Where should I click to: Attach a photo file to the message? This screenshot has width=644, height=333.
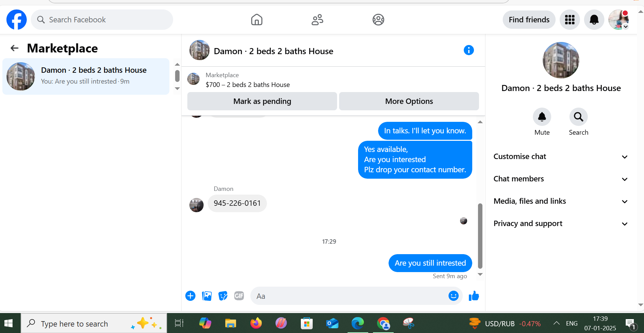pos(207,296)
